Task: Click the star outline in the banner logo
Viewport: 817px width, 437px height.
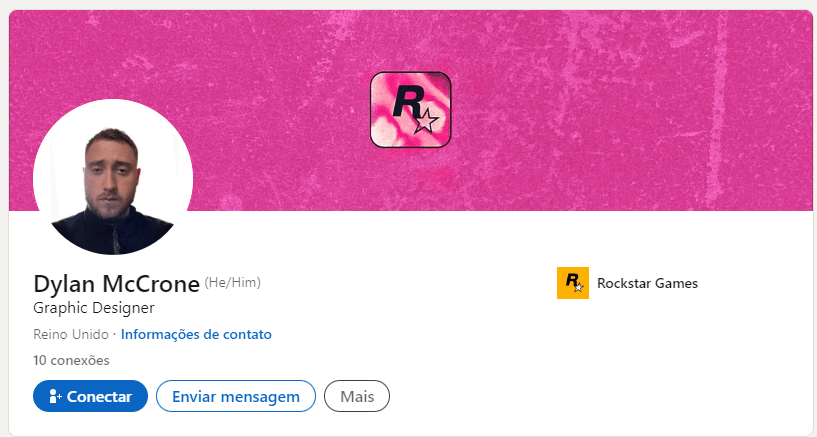Action: click(426, 121)
